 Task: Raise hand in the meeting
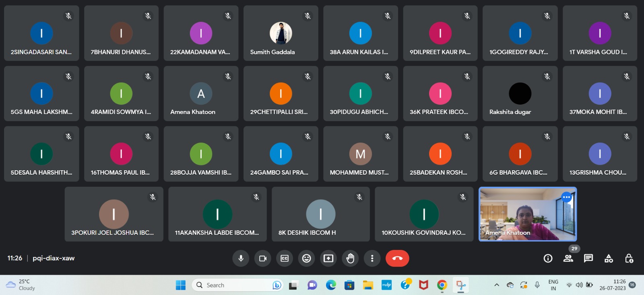click(x=350, y=258)
